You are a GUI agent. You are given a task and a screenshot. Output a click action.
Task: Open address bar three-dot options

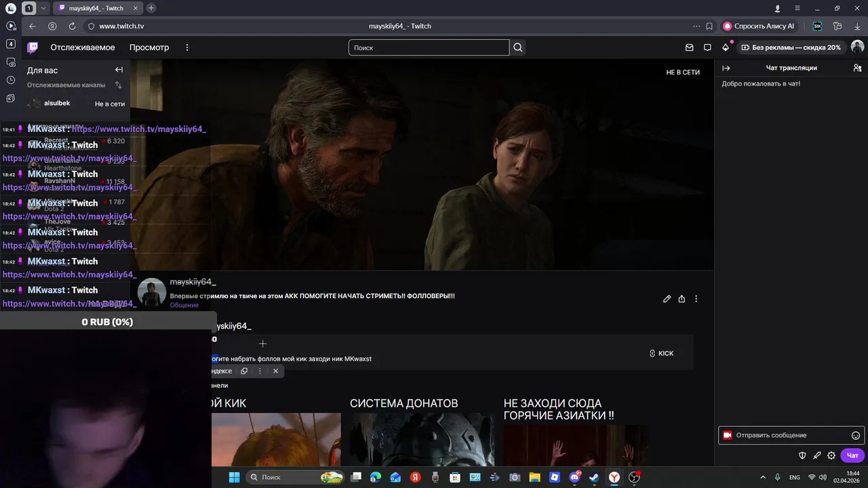click(696, 26)
